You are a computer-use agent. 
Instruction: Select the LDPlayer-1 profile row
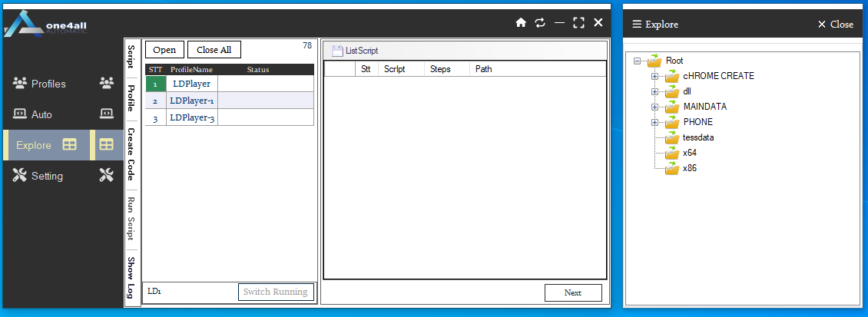[192, 101]
